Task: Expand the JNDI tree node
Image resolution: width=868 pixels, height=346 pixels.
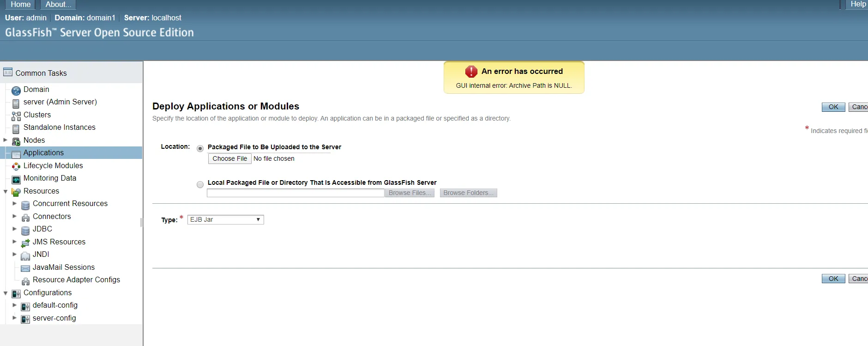Action: (x=15, y=254)
